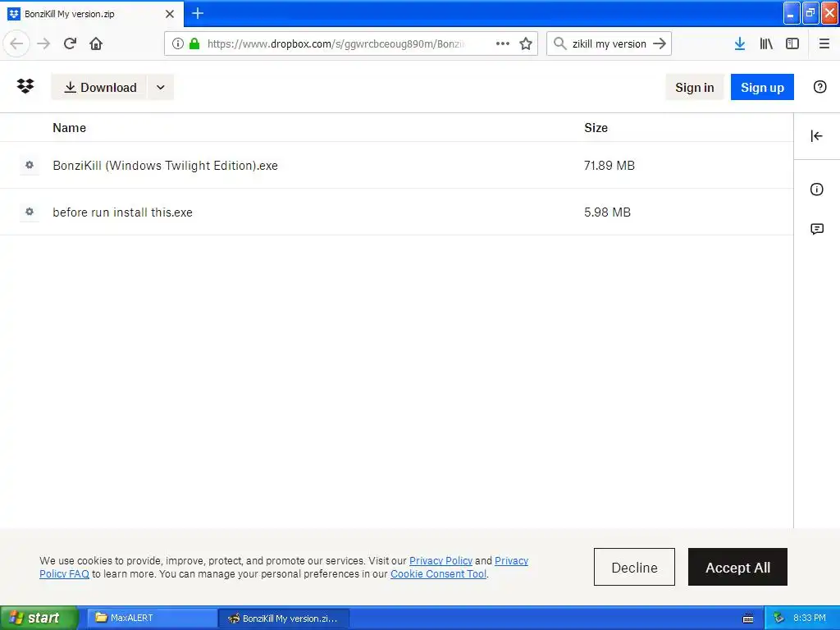This screenshot has height=630, width=840.
Task: Open the Firefox hamburger menu
Action: pos(824,43)
